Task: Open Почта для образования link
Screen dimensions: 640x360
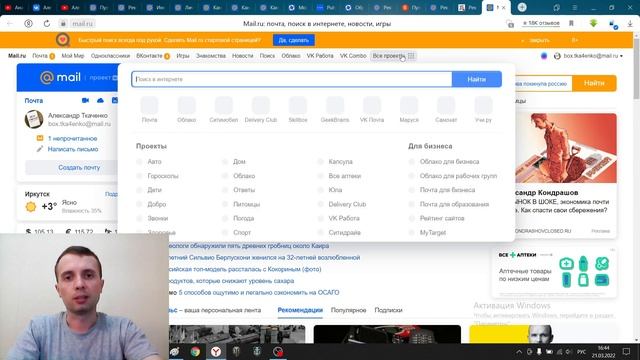Action: click(454, 204)
